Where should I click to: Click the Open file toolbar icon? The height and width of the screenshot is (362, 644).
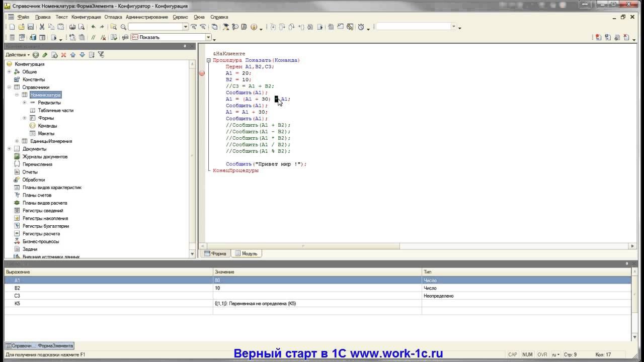tap(21, 27)
